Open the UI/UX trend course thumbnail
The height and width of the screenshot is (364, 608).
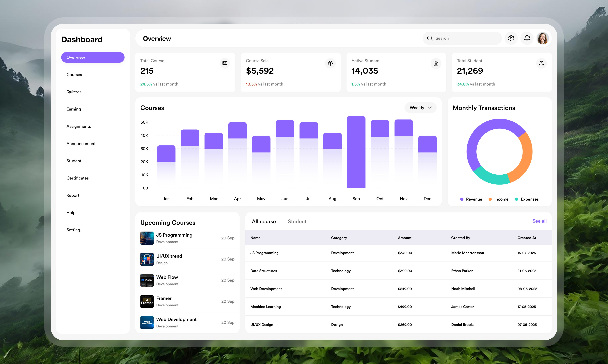[x=147, y=259]
